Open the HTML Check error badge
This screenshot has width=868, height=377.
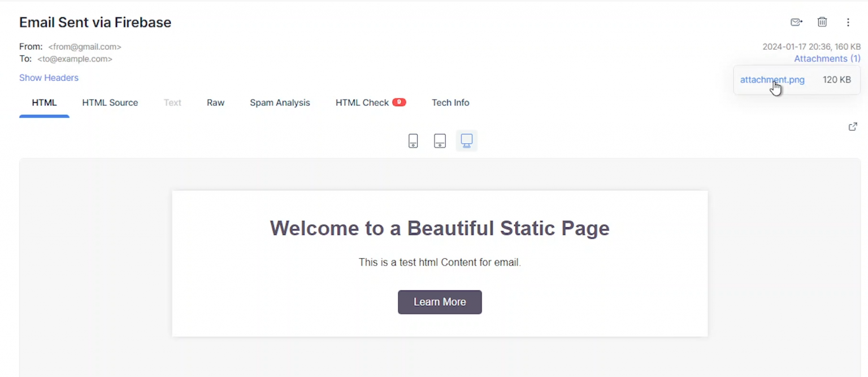click(x=398, y=102)
